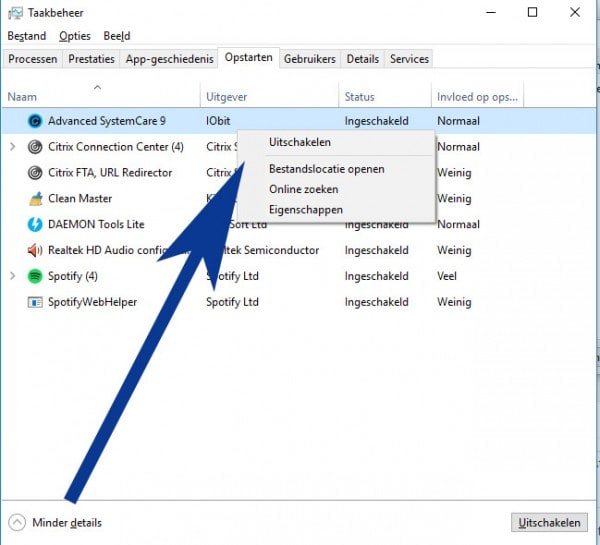600x545 pixels.
Task: Open the Beeld menu
Action: (x=117, y=36)
